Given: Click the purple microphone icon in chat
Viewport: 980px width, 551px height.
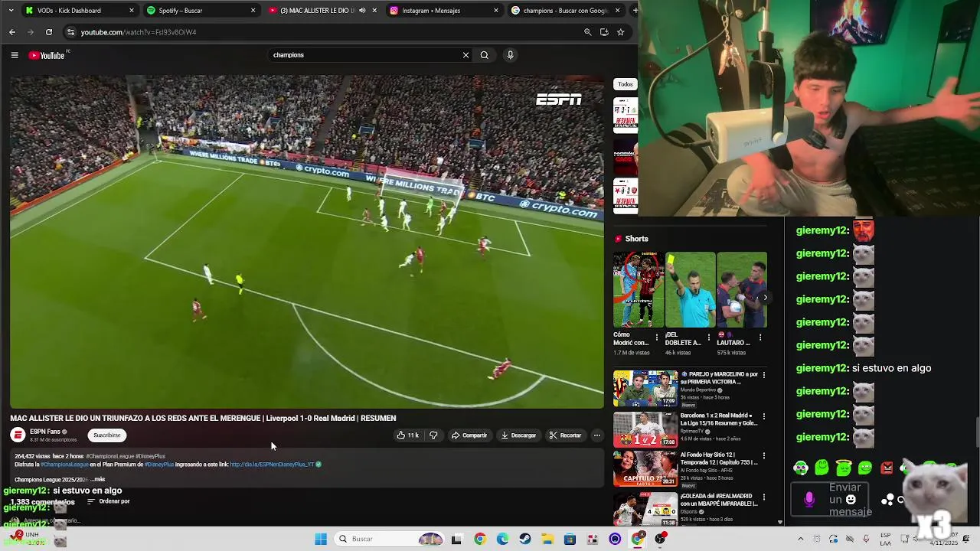Looking at the screenshot, I should point(809,500).
